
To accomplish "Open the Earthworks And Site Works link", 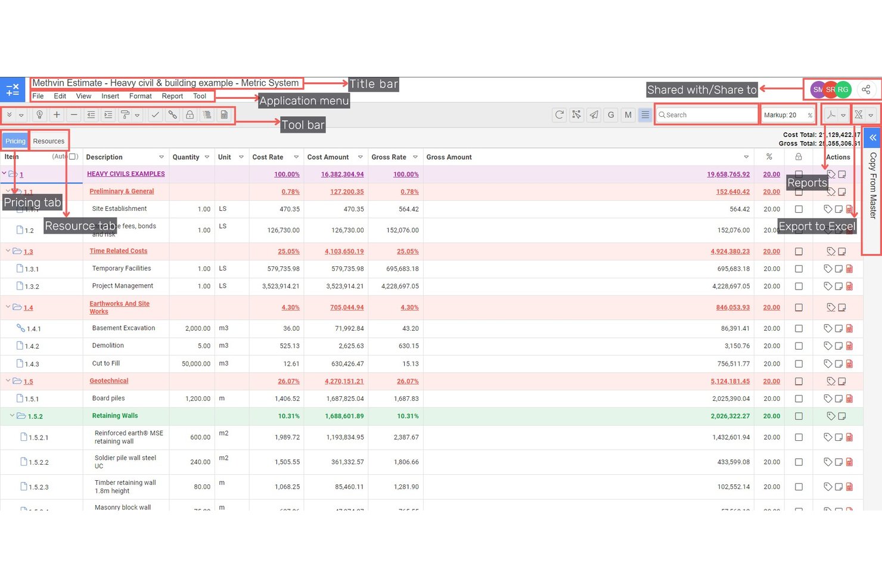I will [x=119, y=307].
